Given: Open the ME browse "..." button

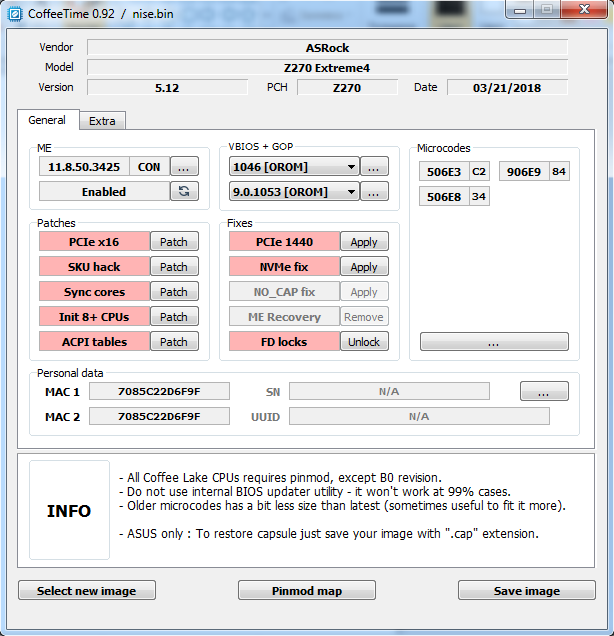Looking at the screenshot, I should tap(184, 166).
